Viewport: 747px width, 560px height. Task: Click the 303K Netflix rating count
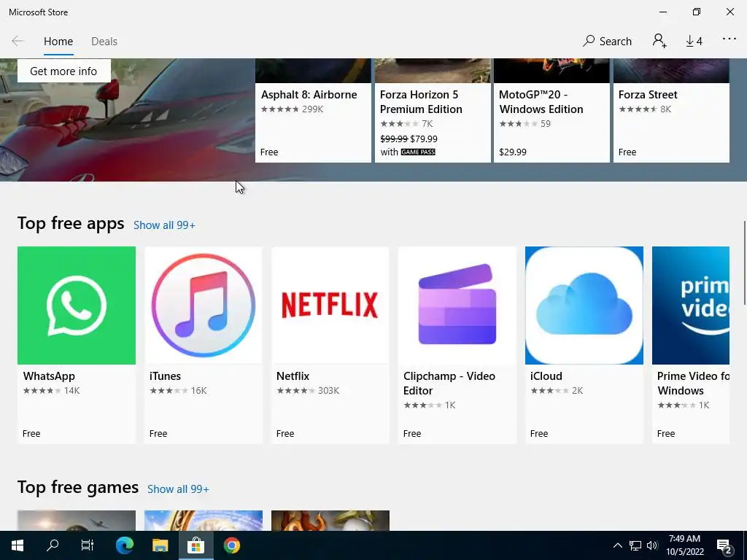tap(329, 391)
